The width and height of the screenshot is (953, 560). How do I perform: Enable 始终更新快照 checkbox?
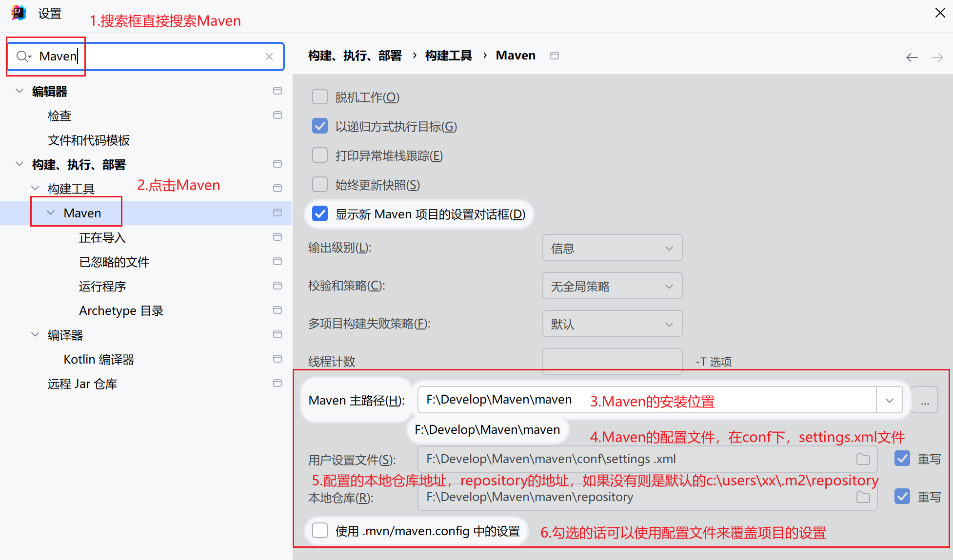click(320, 184)
